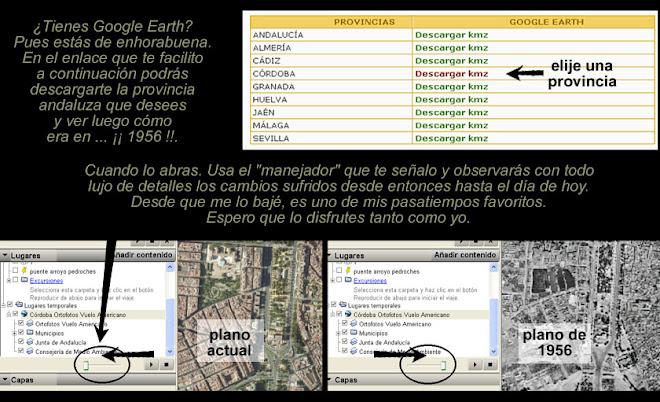Open Excursiones link in plano actual panel
This screenshot has width=660, height=402.
[x=46, y=281]
